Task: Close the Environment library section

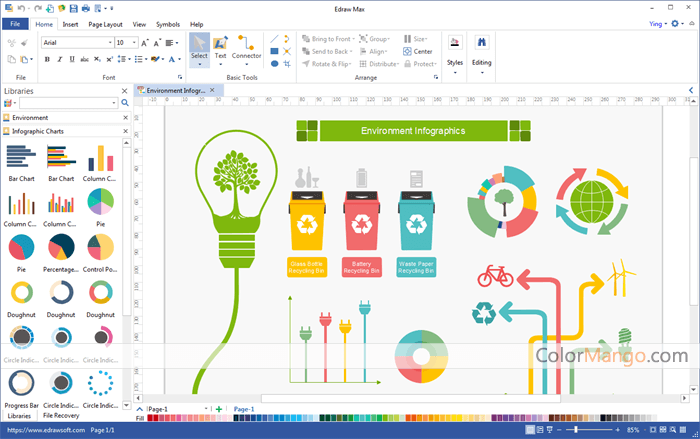Action: coord(125,118)
